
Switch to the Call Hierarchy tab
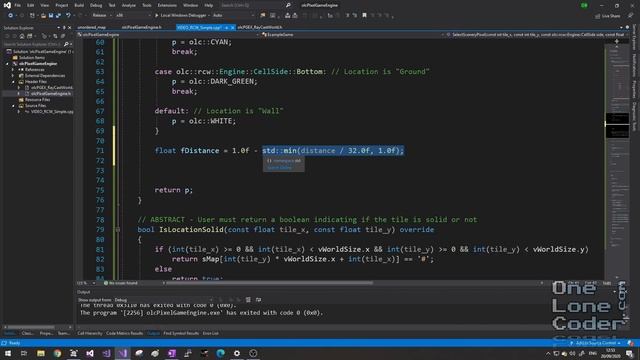coord(90,333)
